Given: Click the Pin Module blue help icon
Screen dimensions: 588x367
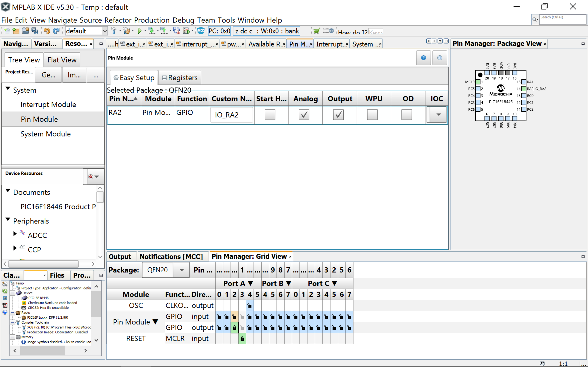Looking at the screenshot, I should (423, 58).
